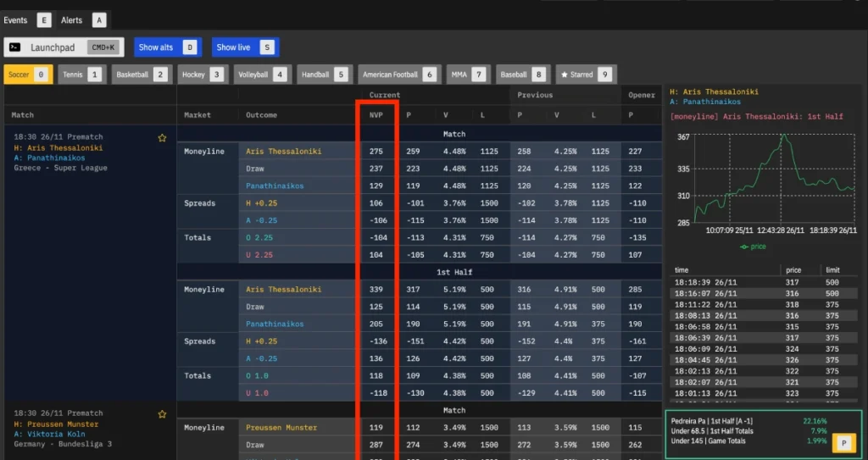Open the Pedreira Pa 1st Half alert
The height and width of the screenshot is (460, 868).
pos(749,421)
